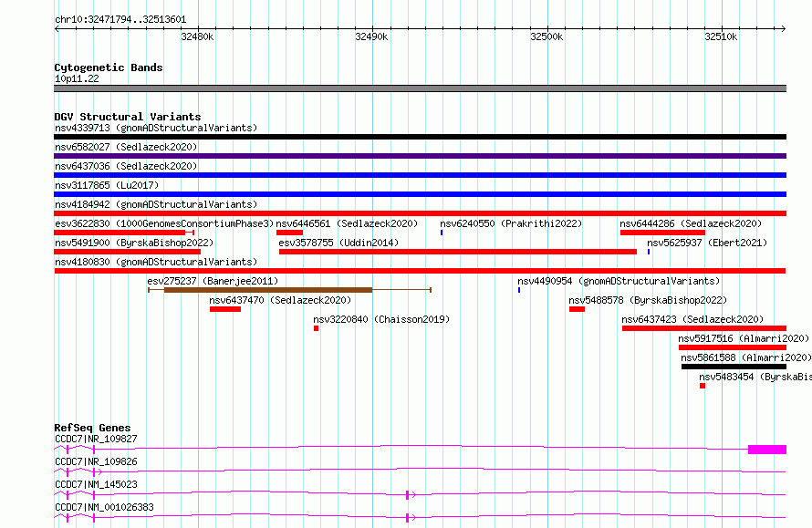Click the 32480k ruler tick label
This screenshot has width=812, height=528.
click(x=197, y=36)
